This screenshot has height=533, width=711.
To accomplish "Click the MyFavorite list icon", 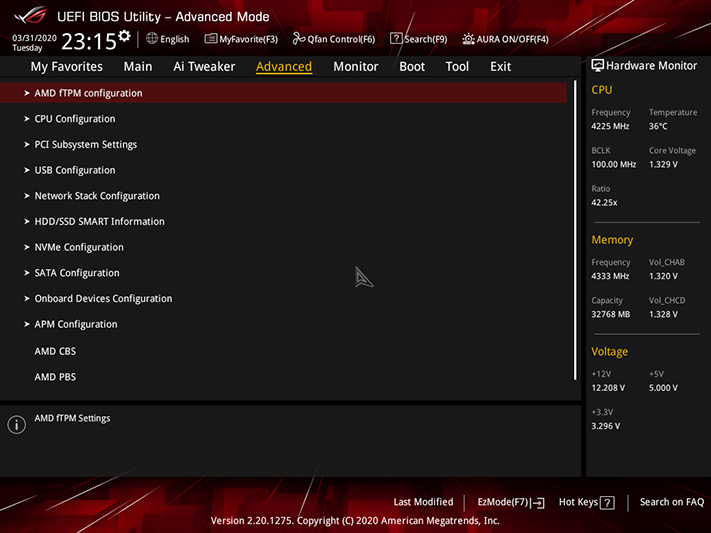I will [x=210, y=39].
